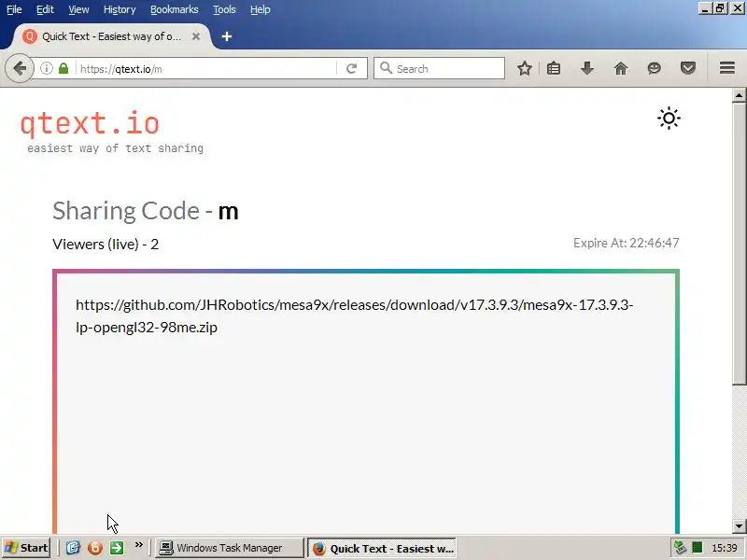Screen dimensions: 747x560
Task: Click the 'Sharing Code - m' heading
Action: [146, 211]
